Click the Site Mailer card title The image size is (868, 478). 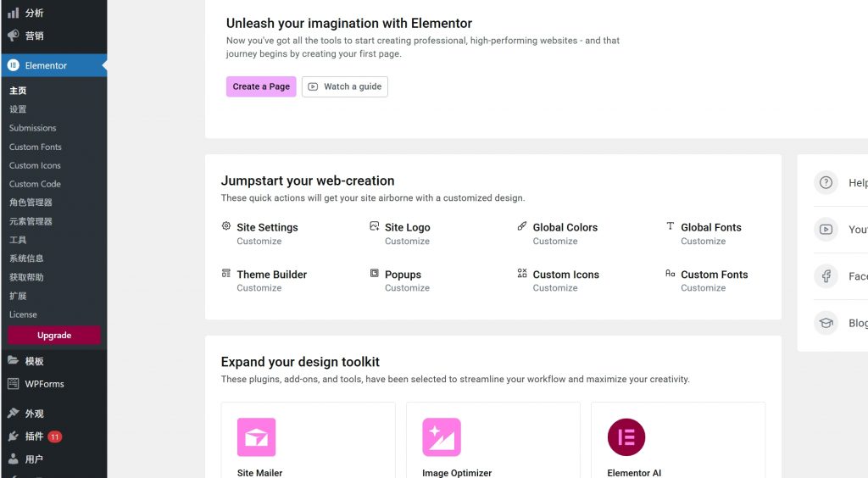259,473
